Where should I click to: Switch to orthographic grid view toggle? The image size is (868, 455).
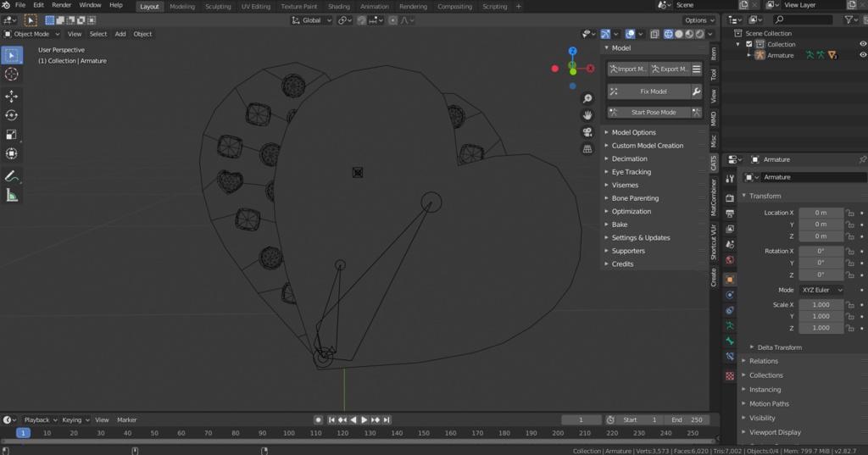click(x=587, y=149)
